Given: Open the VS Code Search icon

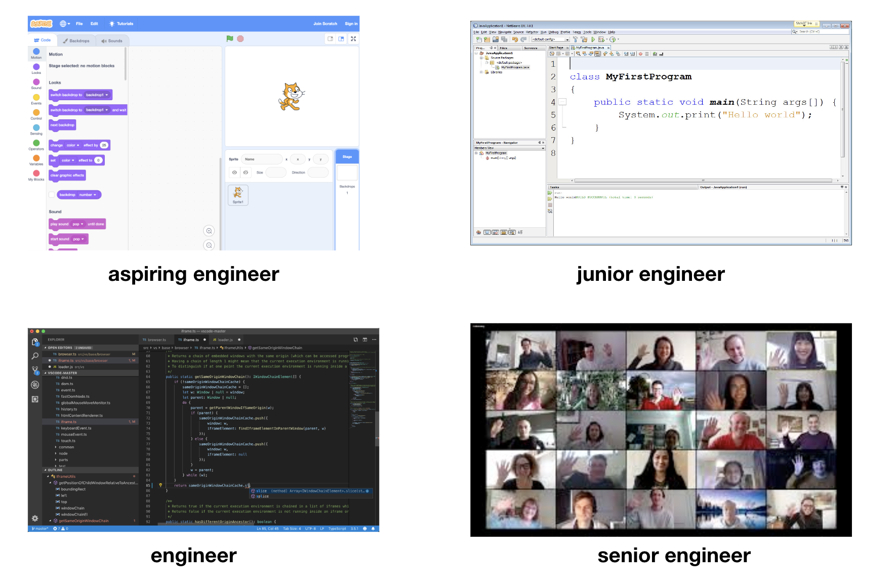Looking at the screenshot, I should pos(35,356).
